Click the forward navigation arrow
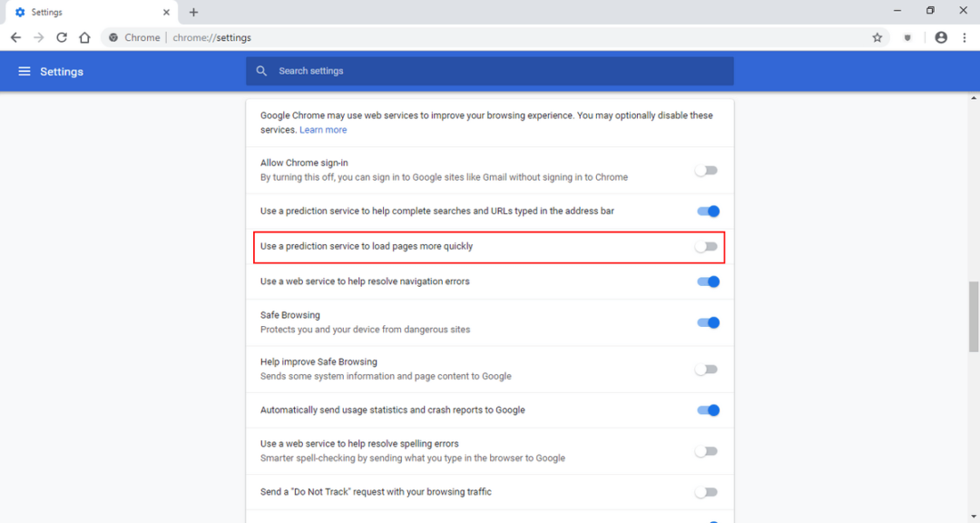 tap(38, 37)
